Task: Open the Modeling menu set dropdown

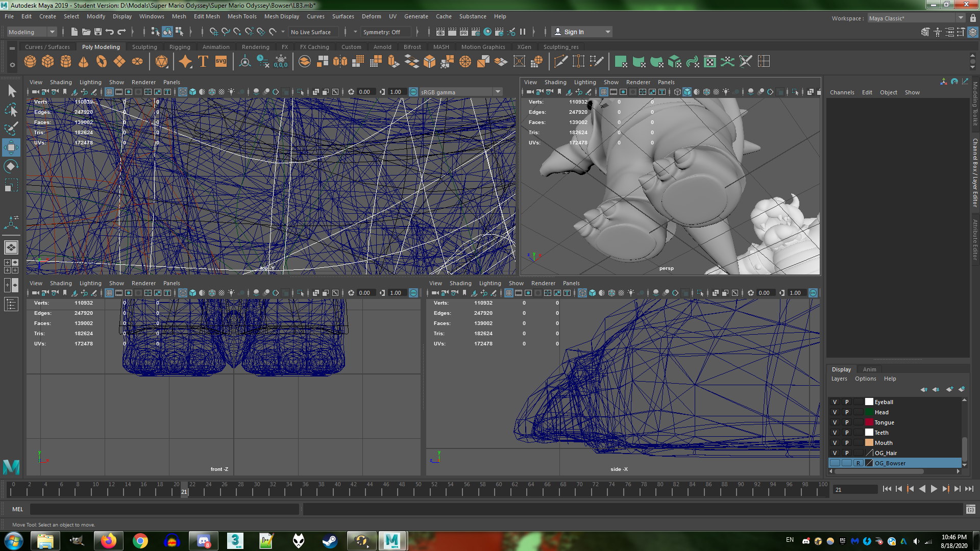Action: click(32, 32)
